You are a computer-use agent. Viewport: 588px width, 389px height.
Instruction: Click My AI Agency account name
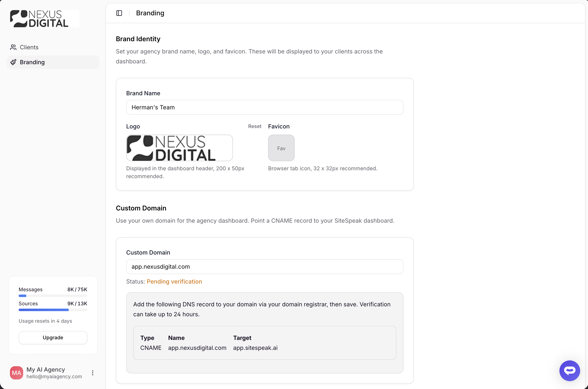pyautogui.click(x=46, y=369)
